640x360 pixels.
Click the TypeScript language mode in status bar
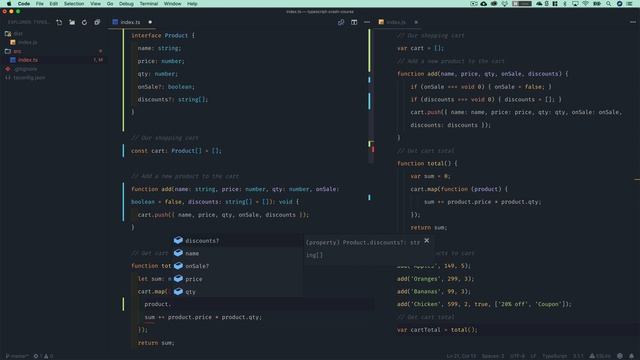[x=555, y=356]
